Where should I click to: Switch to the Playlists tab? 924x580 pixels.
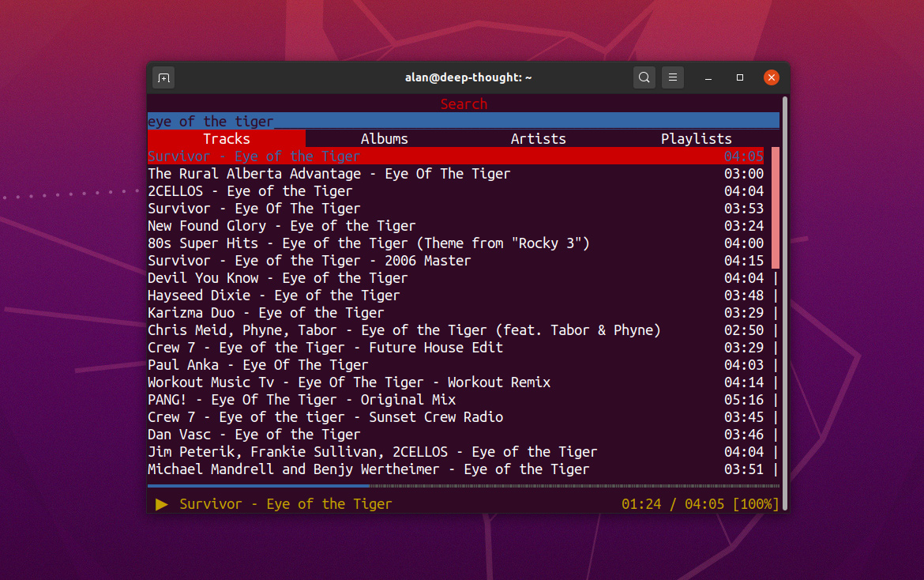696,138
